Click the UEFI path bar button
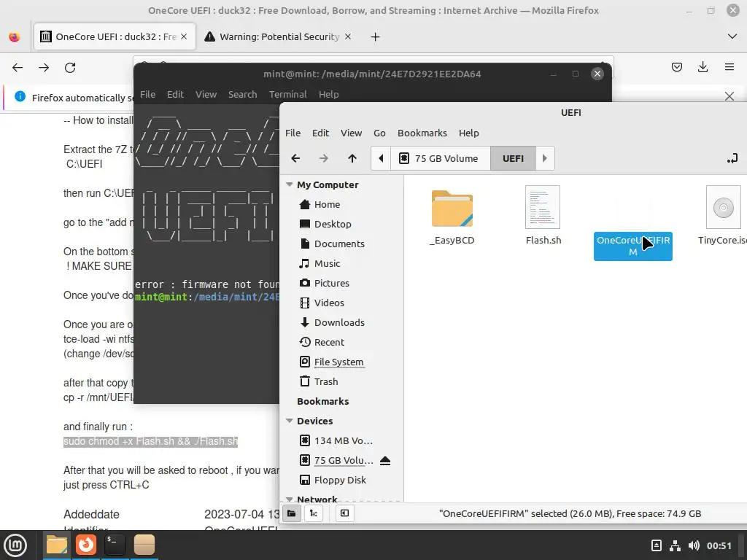 pyautogui.click(x=513, y=158)
